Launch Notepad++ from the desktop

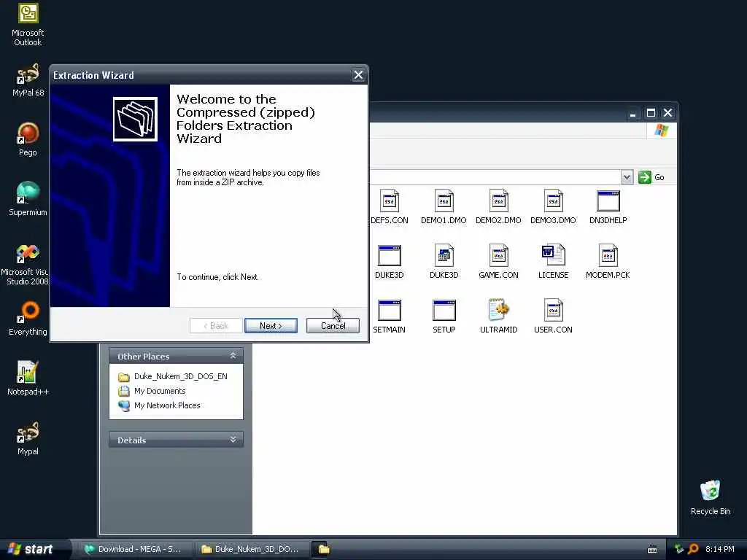click(28, 378)
